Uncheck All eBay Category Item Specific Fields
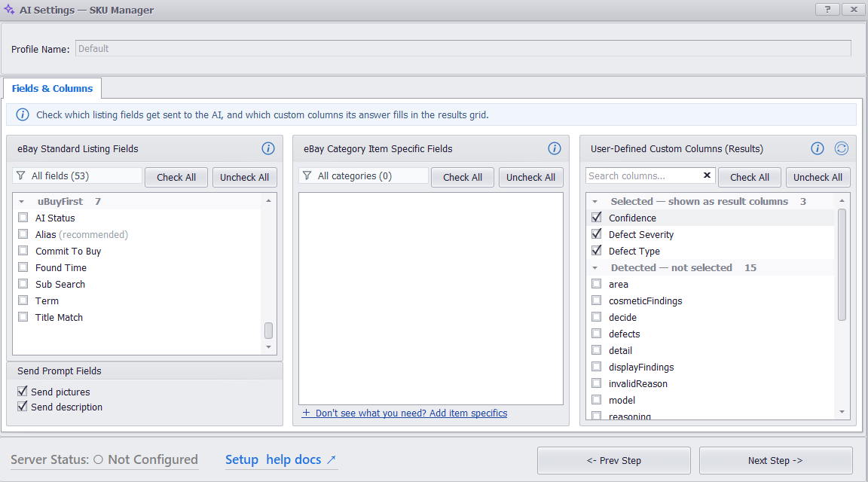 pos(531,177)
